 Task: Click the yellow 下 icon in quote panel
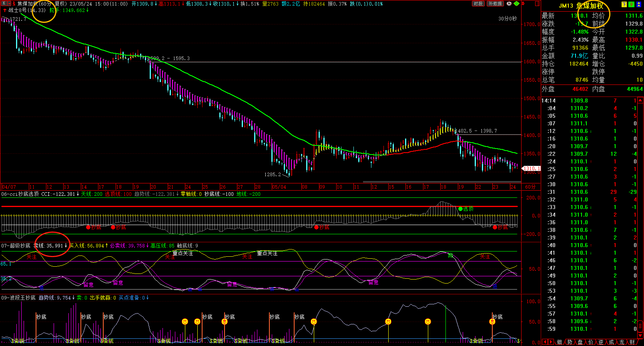click(624, 4)
